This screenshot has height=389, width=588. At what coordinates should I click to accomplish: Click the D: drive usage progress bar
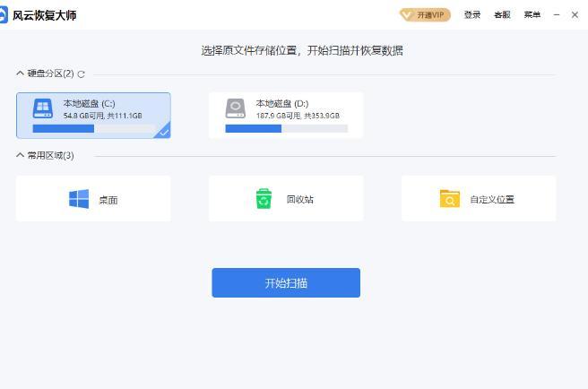pos(287,129)
